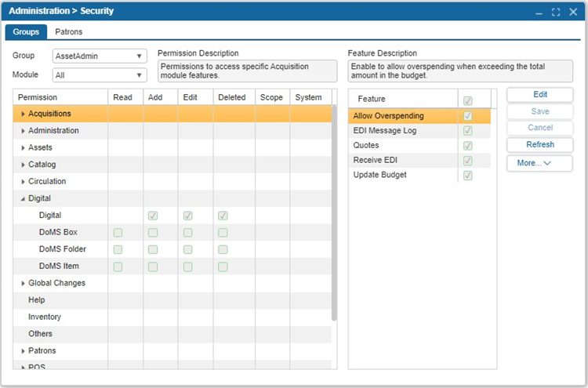The height and width of the screenshot is (388, 588).
Task: Select the DoMS Folder tree row
Action: tap(172, 249)
